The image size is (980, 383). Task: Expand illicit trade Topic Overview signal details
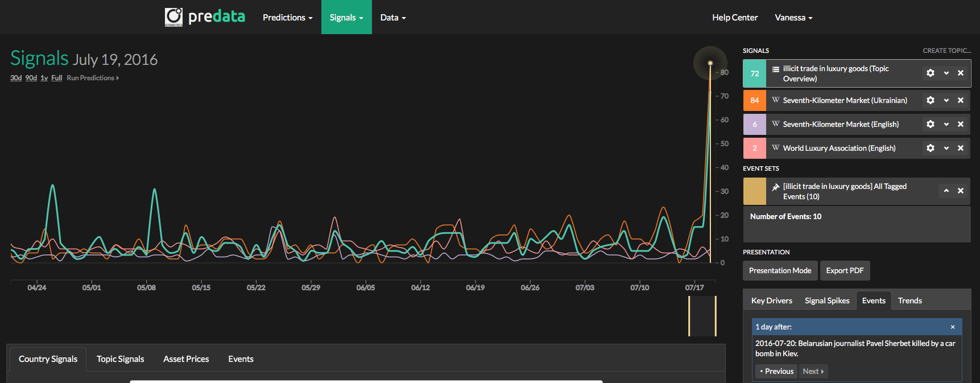pos(946,73)
